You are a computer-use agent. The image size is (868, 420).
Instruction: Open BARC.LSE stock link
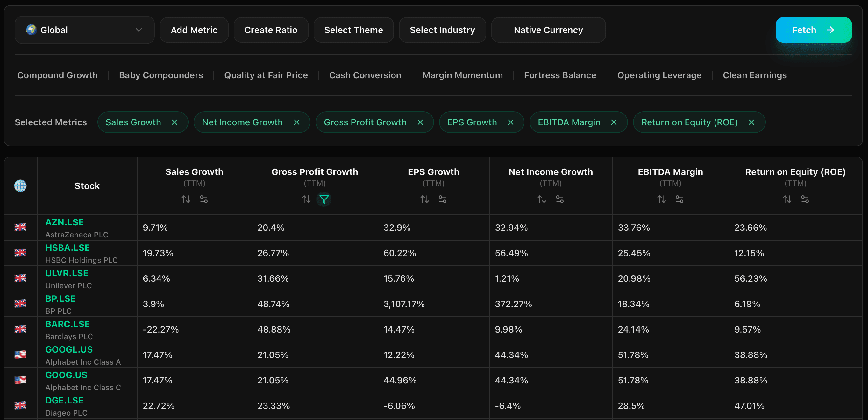tap(68, 324)
